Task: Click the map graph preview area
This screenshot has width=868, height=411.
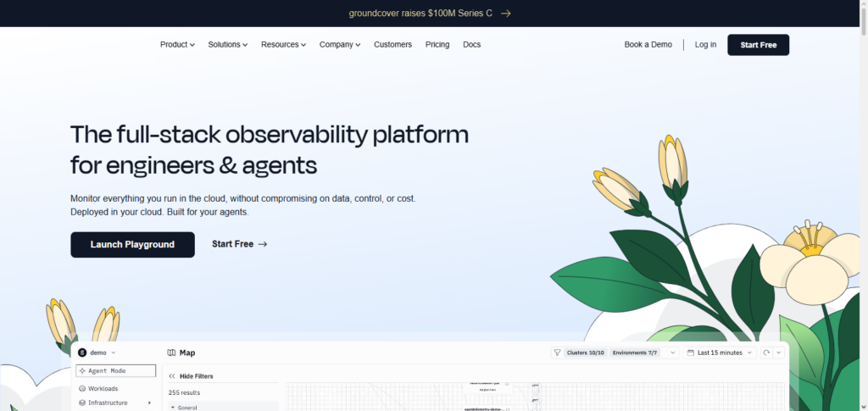Action: point(535,397)
